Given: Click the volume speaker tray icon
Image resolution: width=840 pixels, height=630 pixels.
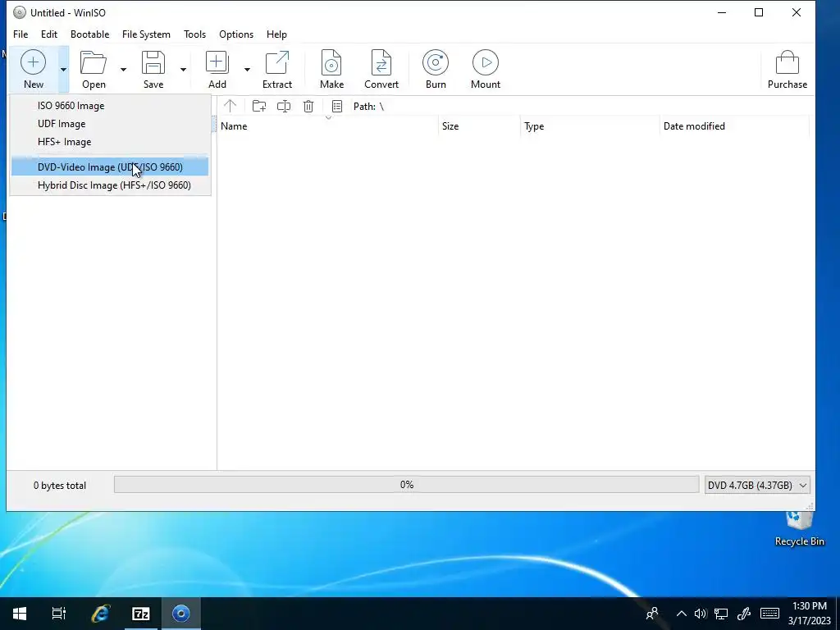Looking at the screenshot, I should pyautogui.click(x=701, y=614).
